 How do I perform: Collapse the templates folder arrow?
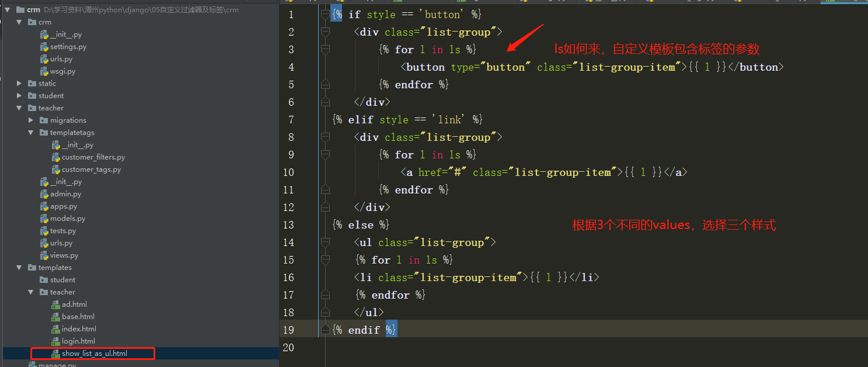[x=19, y=268]
